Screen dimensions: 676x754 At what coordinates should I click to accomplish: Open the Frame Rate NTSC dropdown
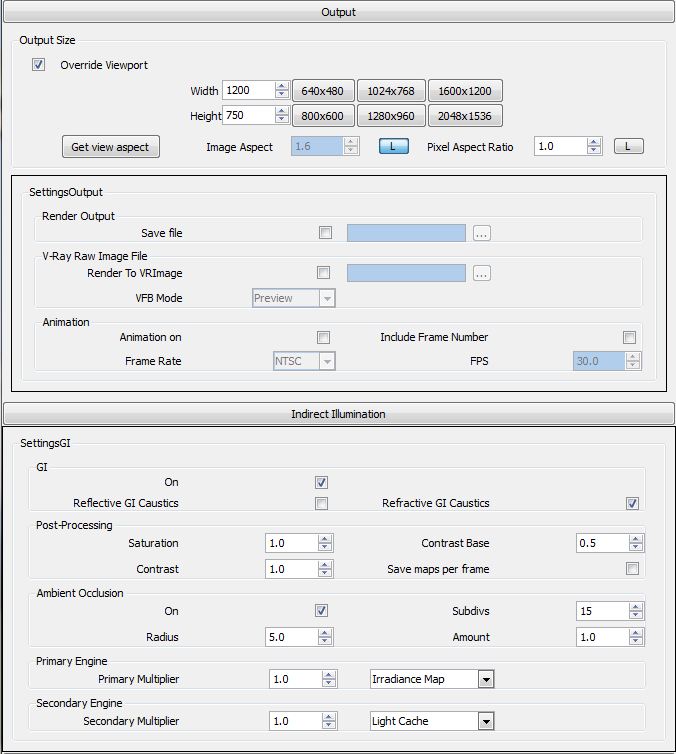304,361
